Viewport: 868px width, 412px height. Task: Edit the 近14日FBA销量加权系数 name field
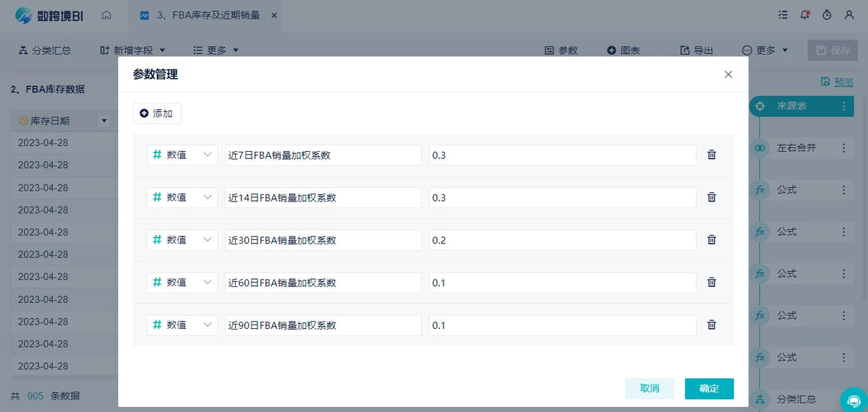pos(323,197)
